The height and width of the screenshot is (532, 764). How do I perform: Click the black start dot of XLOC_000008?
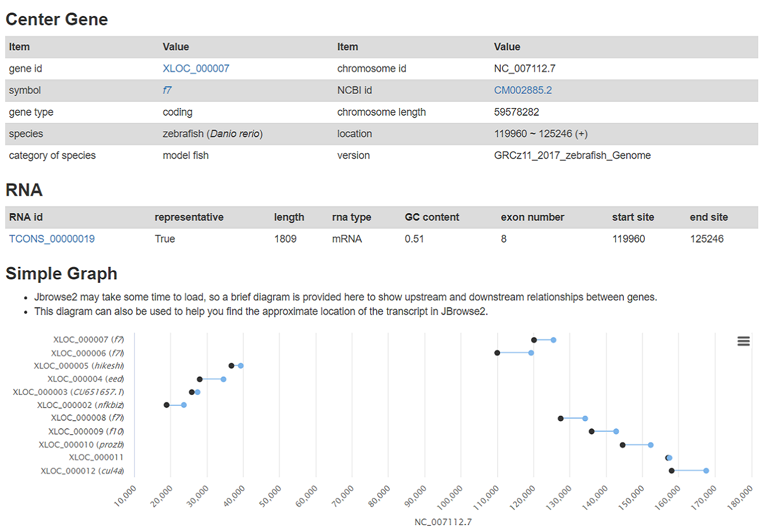point(560,418)
